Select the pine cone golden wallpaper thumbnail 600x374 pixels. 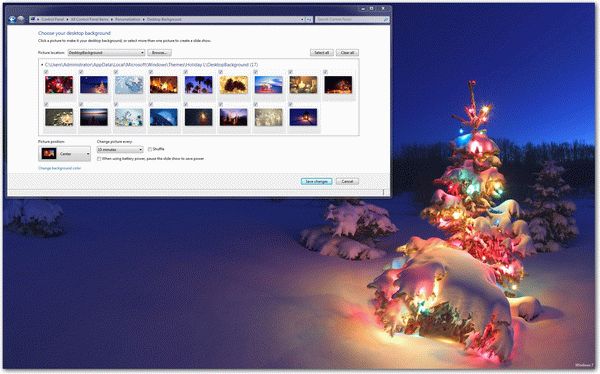pyautogui.click(x=233, y=85)
